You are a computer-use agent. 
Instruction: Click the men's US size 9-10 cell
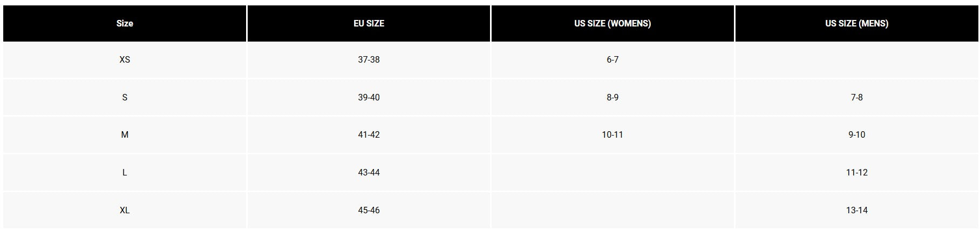click(856, 134)
